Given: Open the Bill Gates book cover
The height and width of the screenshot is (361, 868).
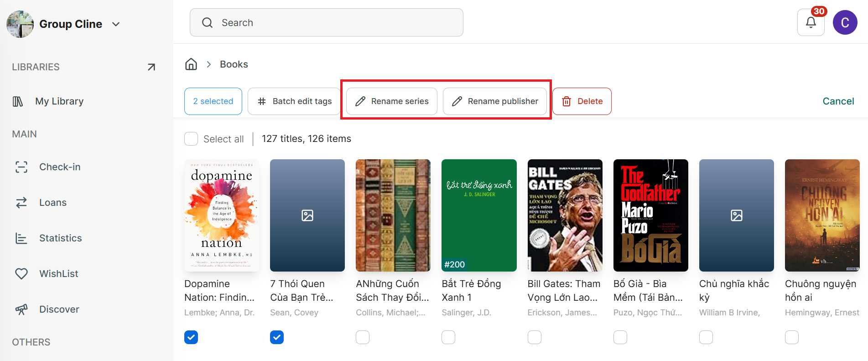Looking at the screenshot, I should pos(565,215).
